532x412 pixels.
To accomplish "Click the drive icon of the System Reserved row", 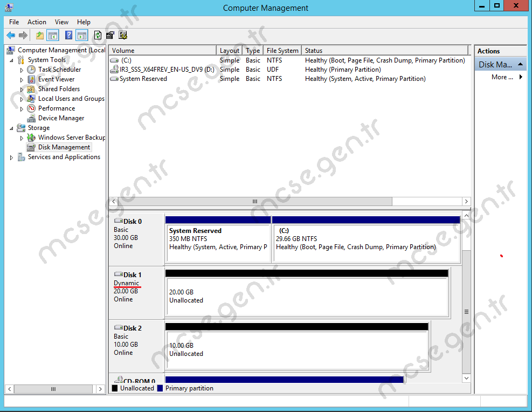I will (114, 79).
